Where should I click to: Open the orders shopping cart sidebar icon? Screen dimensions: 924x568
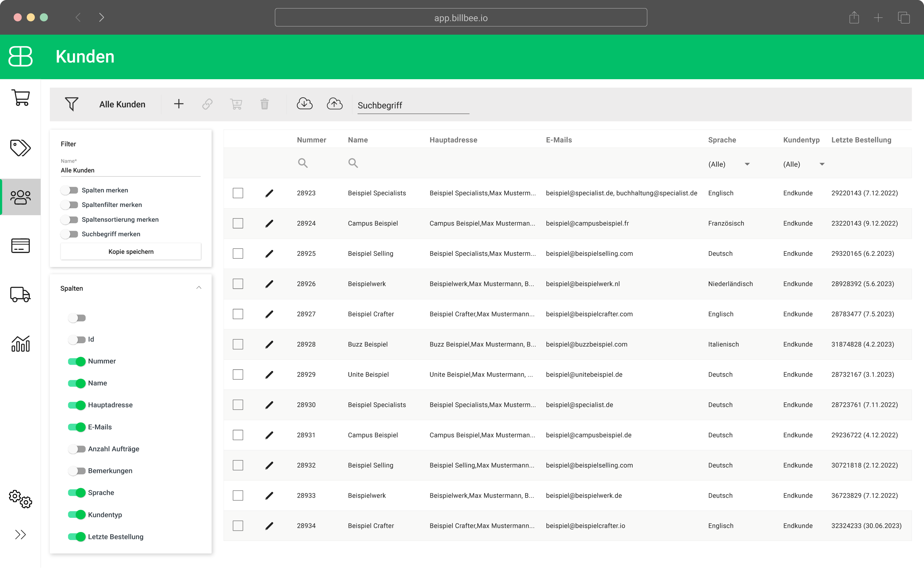(x=20, y=98)
